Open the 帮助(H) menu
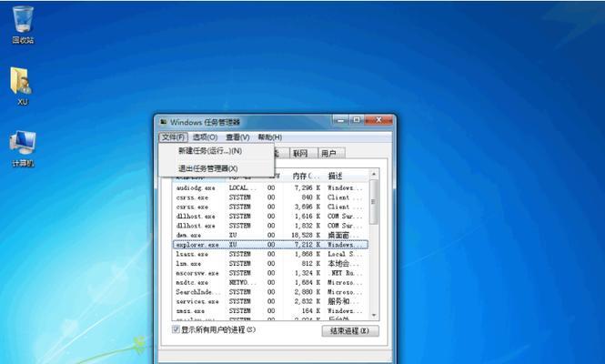Screen dimensions: 605x364 [269, 137]
